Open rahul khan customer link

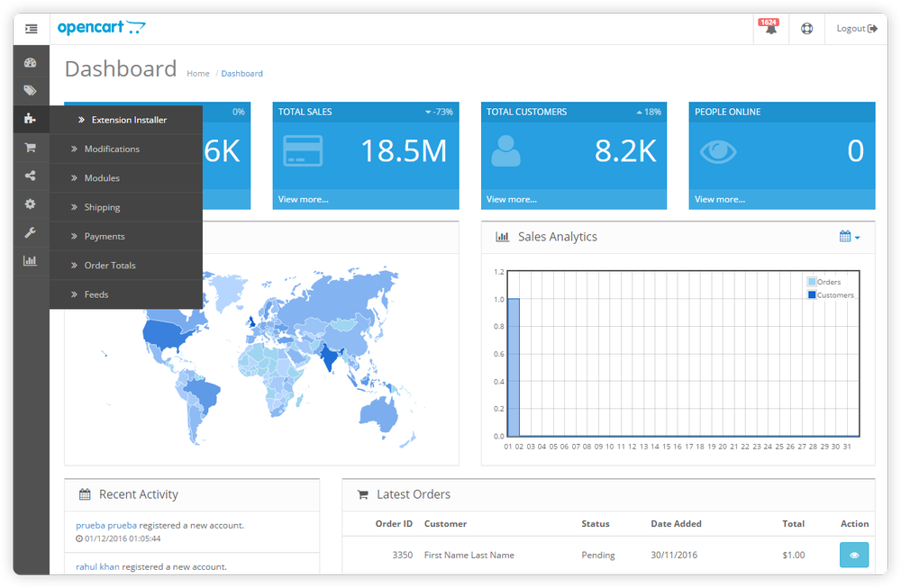tap(97, 566)
